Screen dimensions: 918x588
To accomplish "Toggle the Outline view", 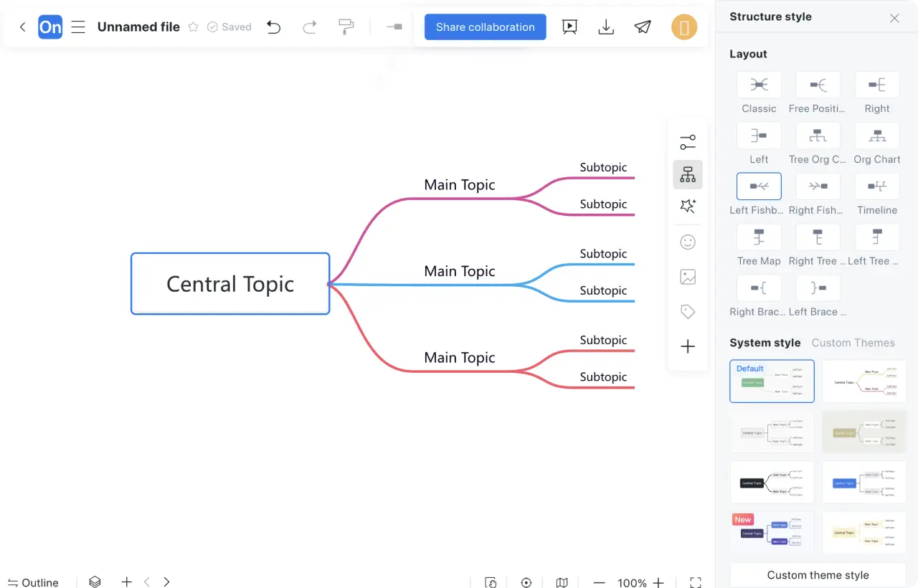I will tap(33, 582).
